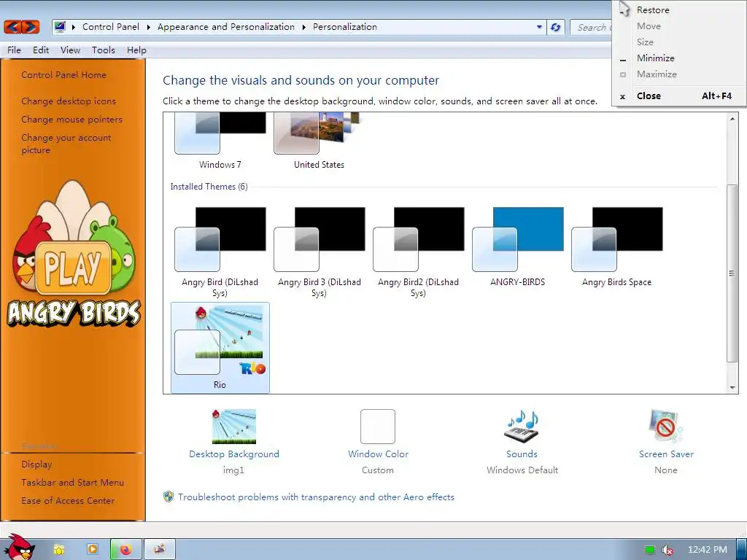Viewport: 747px width, 560px height.
Task: Open the Help menu
Action: (x=136, y=50)
